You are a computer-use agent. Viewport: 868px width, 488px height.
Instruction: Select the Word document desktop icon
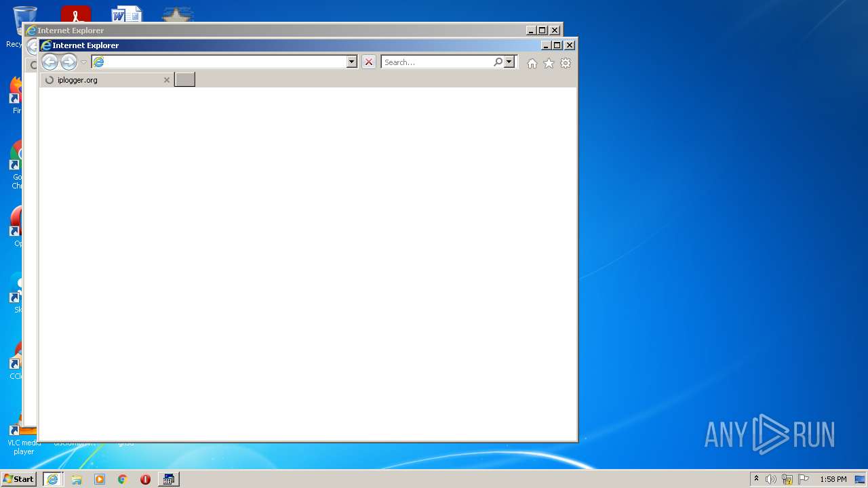coord(126,14)
